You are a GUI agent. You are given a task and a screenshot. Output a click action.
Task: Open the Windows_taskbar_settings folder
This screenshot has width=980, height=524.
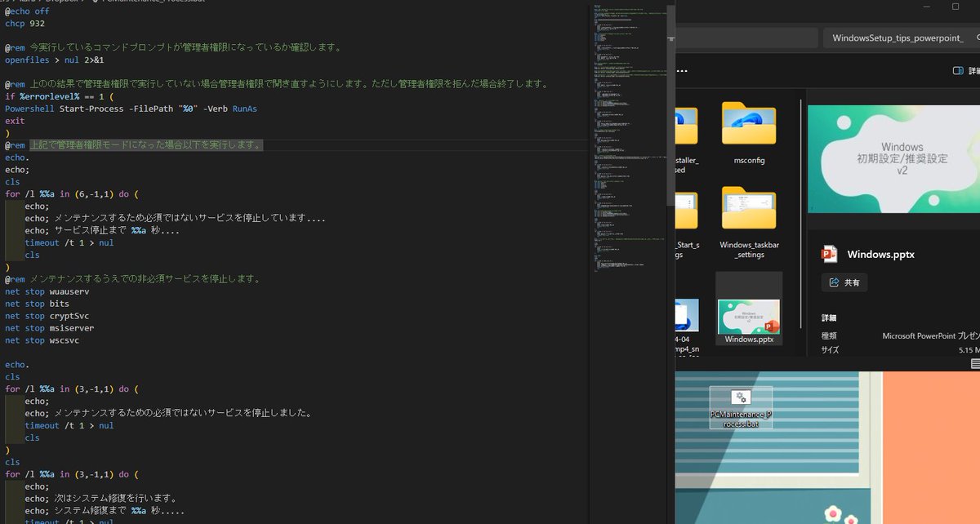point(749,224)
